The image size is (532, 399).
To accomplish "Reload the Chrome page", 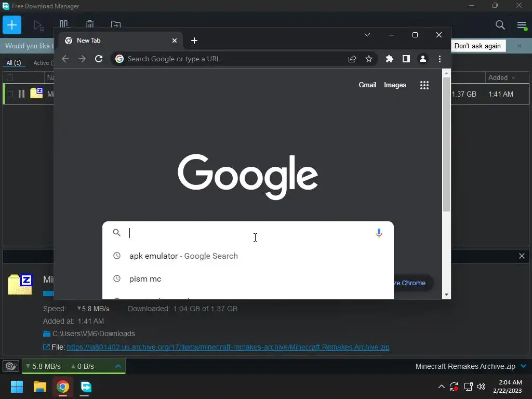I will 99,59.
